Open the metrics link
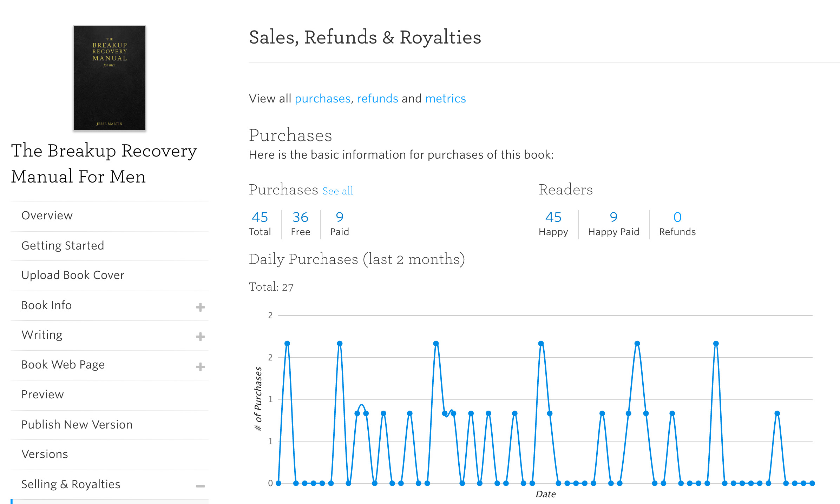The width and height of the screenshot is (840, 504). coord(445,99)
